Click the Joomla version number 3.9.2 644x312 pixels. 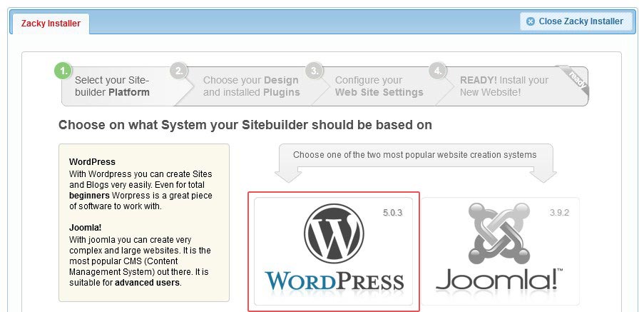click(x=559, y=213)
